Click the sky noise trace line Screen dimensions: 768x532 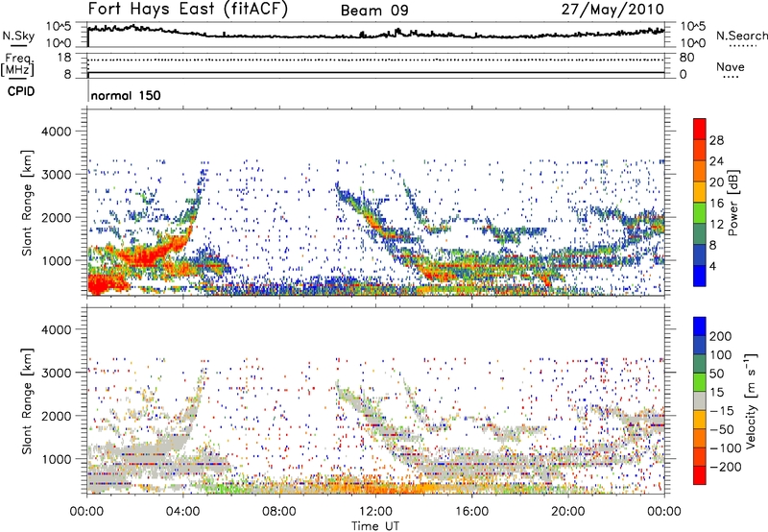pyautogui.click(x=375, y=35)
